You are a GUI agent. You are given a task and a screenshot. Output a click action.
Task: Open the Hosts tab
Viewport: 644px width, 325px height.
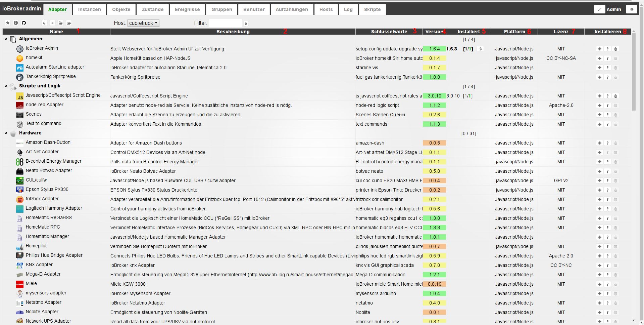coord(326,9)
